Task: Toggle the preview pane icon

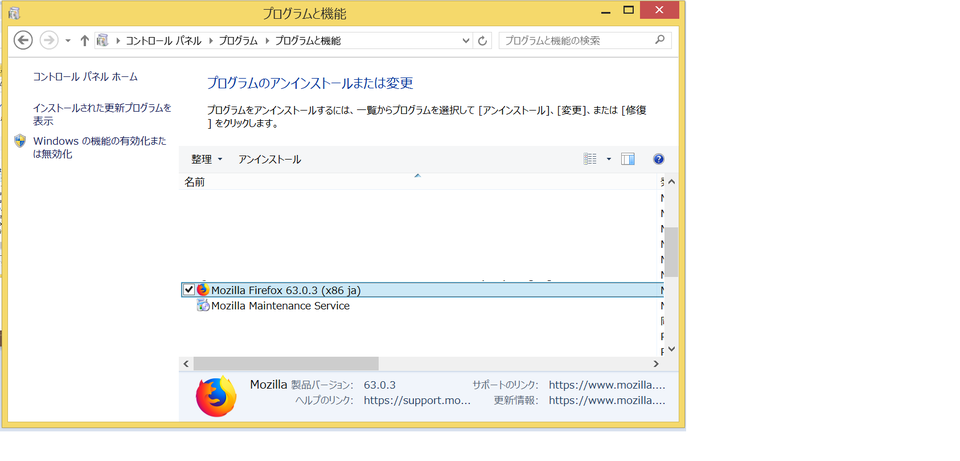Action: pyautogui.click(x=628, y=159)
